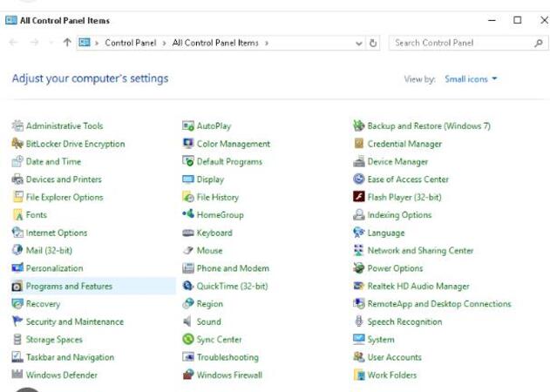Click the Fonts icon

(x=17, y=214)
